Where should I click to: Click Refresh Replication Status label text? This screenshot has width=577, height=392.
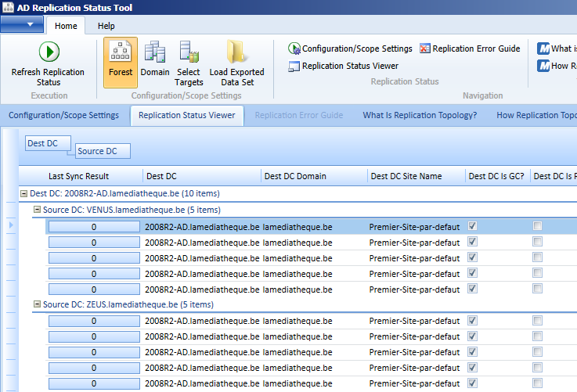click(48, 77)
